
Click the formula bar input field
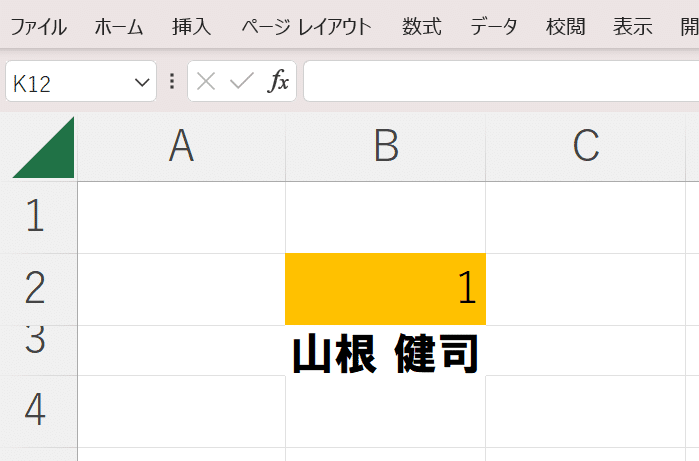pos(501,81)
